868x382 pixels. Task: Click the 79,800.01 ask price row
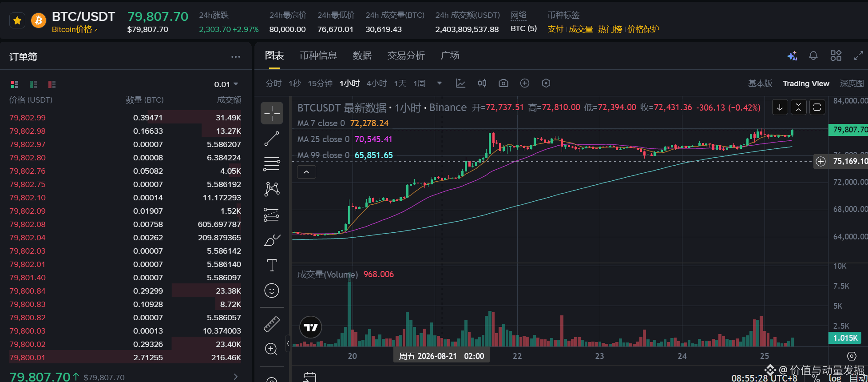pos(125,358)
